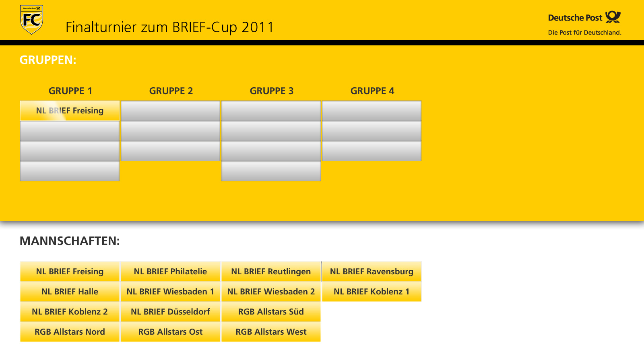Screen dimensions: 644x362
Task: Select NL BRIEF Freising in Gruppe 1
Action: pyautogui.click(x=70, y=111)
